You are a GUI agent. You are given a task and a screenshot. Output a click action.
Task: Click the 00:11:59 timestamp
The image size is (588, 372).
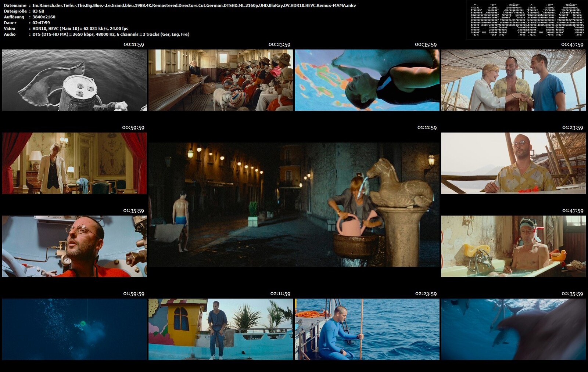click(x=134, y=44)
